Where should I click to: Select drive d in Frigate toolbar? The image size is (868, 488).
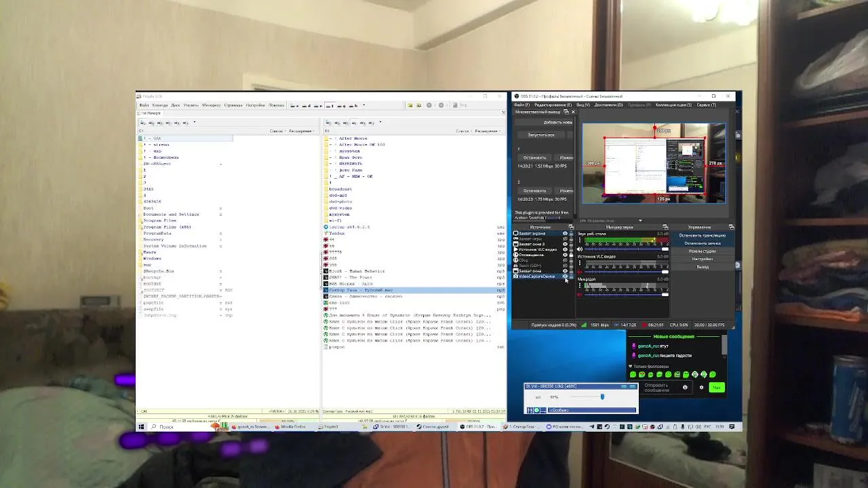click(x=307, y=106)
